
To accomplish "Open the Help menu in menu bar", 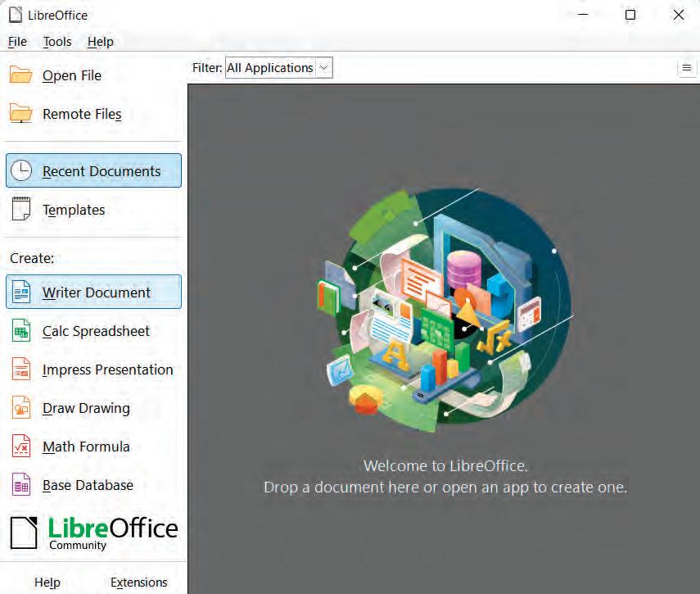I will click(100, 42).
